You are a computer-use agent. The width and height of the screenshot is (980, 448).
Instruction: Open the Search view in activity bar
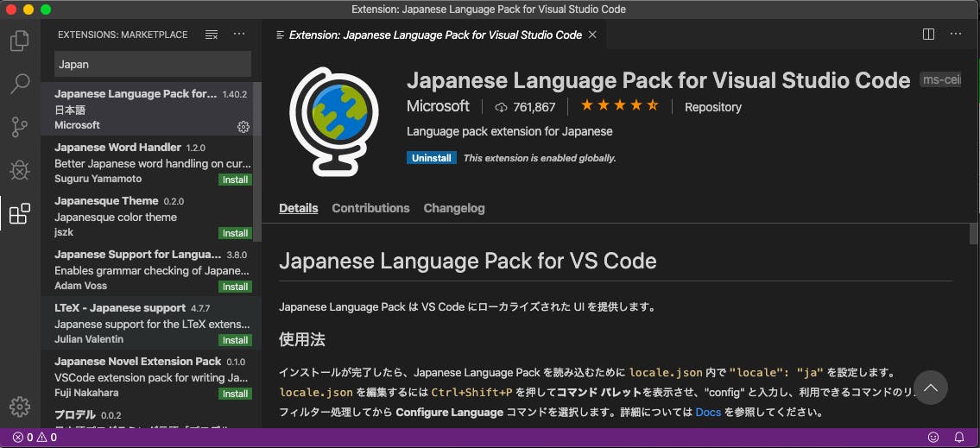coord(19,84)
